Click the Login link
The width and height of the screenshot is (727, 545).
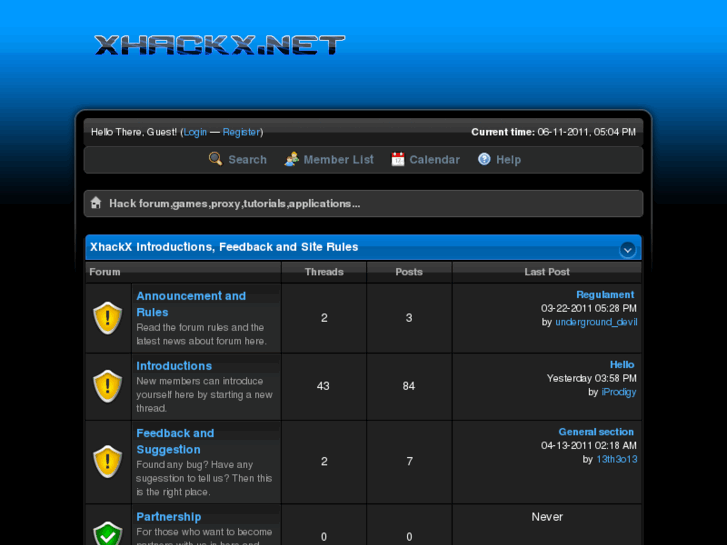[x=195, y=132]
